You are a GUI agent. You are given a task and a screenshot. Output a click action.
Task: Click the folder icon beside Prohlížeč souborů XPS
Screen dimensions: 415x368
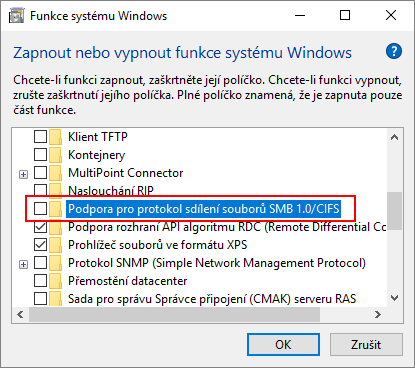[x=55, y=245]
